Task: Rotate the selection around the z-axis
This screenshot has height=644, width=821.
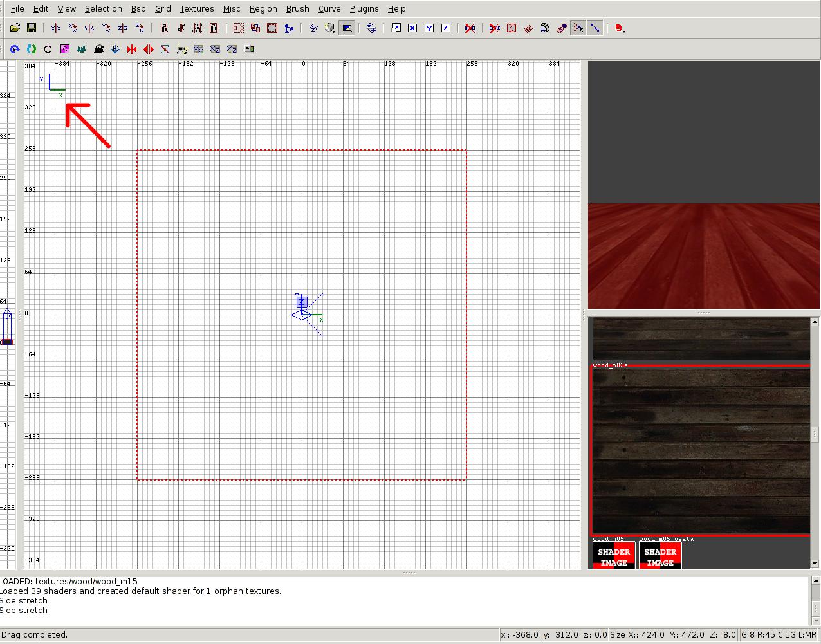Action: point(140,28)
